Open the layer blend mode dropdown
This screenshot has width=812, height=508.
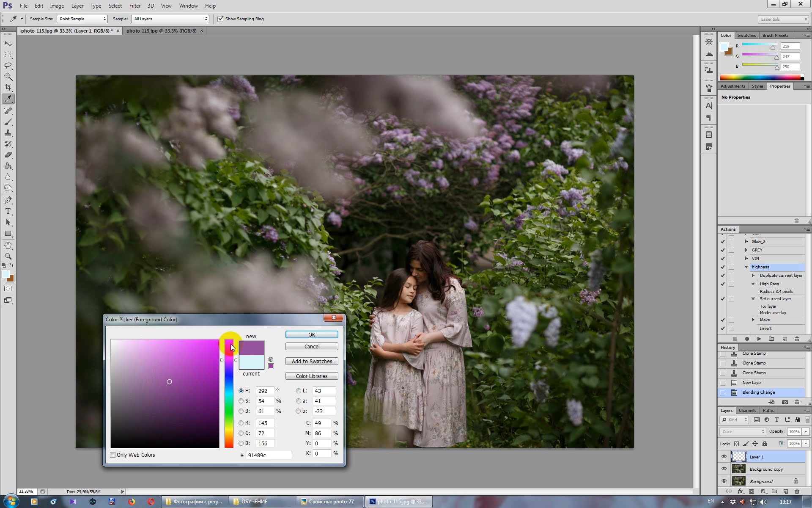point(743,431)
